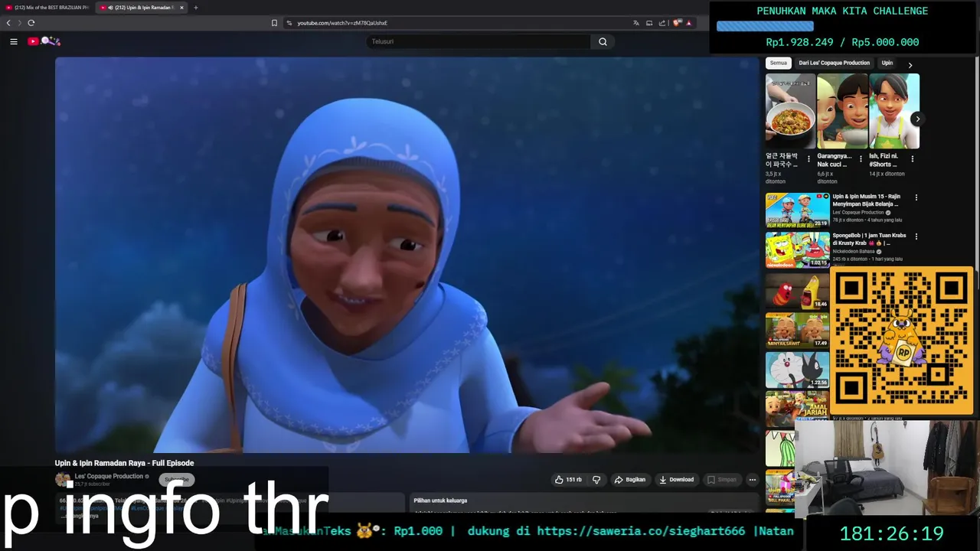The image size is (980, 551).
Task: Go forward with the browser forward arrow
Action: (20, 23)
